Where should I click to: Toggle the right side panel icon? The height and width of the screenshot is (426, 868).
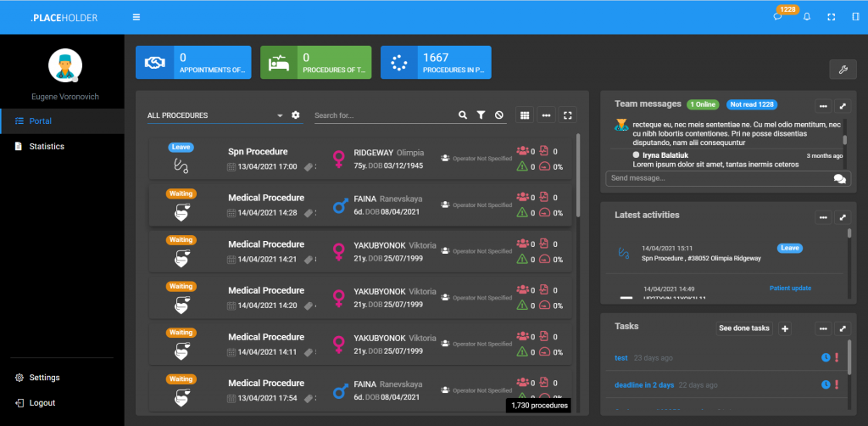854,17
